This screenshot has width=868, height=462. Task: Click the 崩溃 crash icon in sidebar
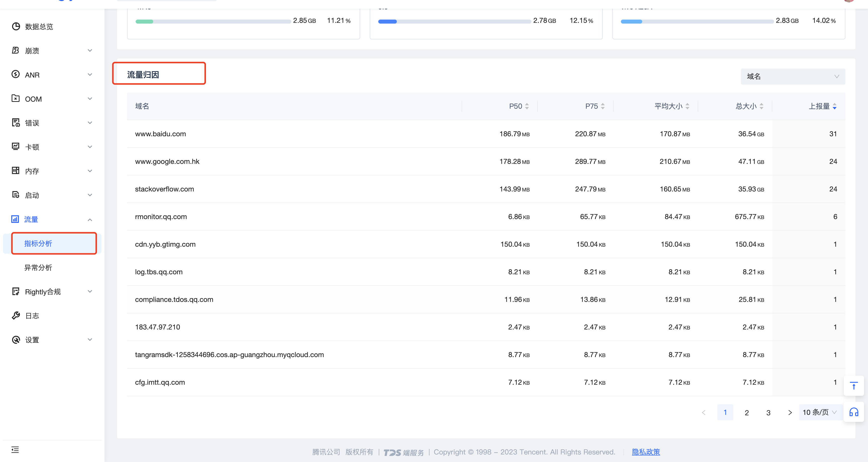coord(16,50)
